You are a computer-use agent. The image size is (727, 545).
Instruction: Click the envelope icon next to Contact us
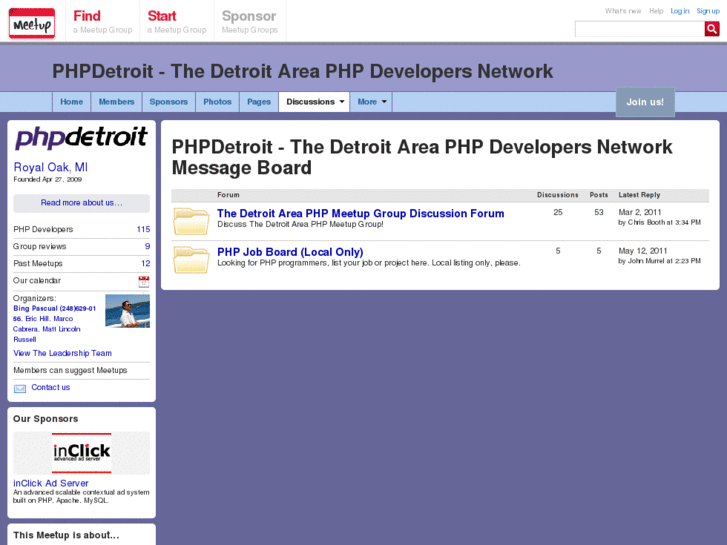[19, 388]
